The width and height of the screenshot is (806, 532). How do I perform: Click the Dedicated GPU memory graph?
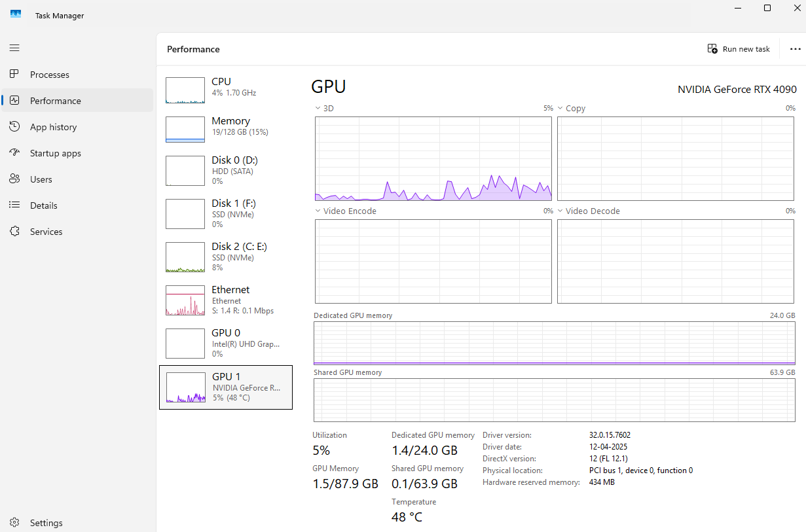coord(555,343)
